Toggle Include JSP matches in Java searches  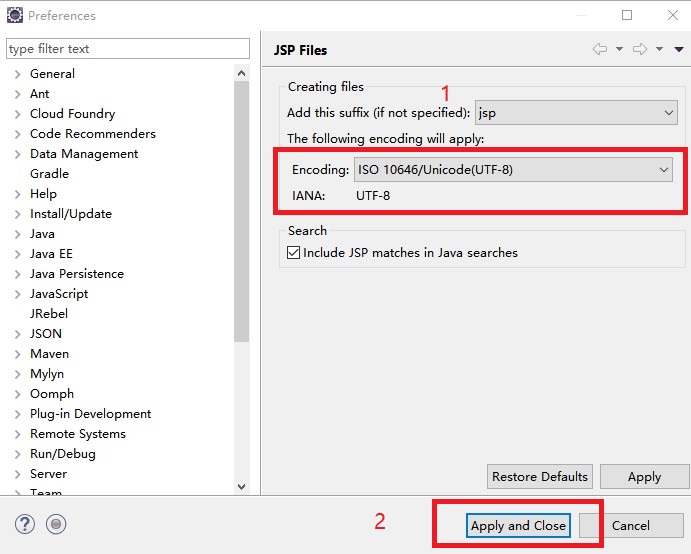(x=293, y=253)
